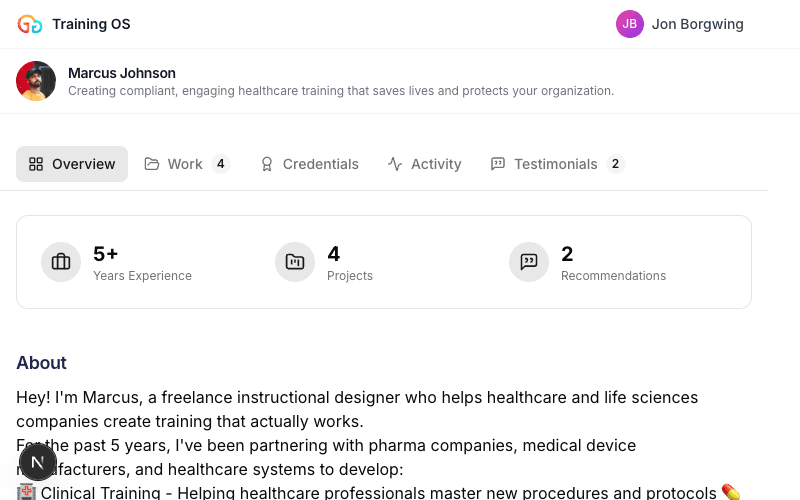Click the Overview tab grid icon
The width and height of the screenshot is (800, 500).
click(x=36, y=164)
